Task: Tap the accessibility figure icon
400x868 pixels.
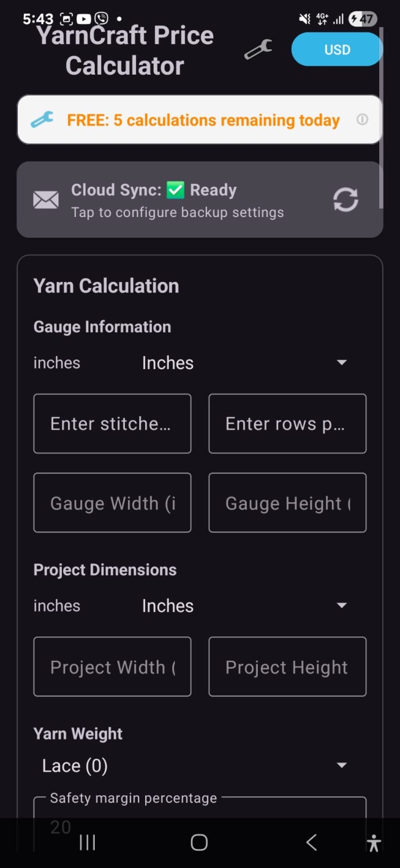Action: click(x=374, y=843)
